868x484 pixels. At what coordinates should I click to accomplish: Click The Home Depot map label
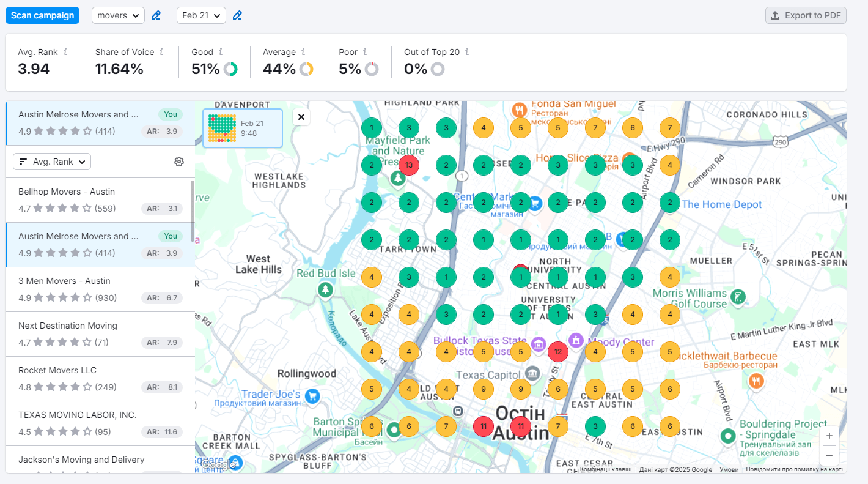(x=722, y=204)
